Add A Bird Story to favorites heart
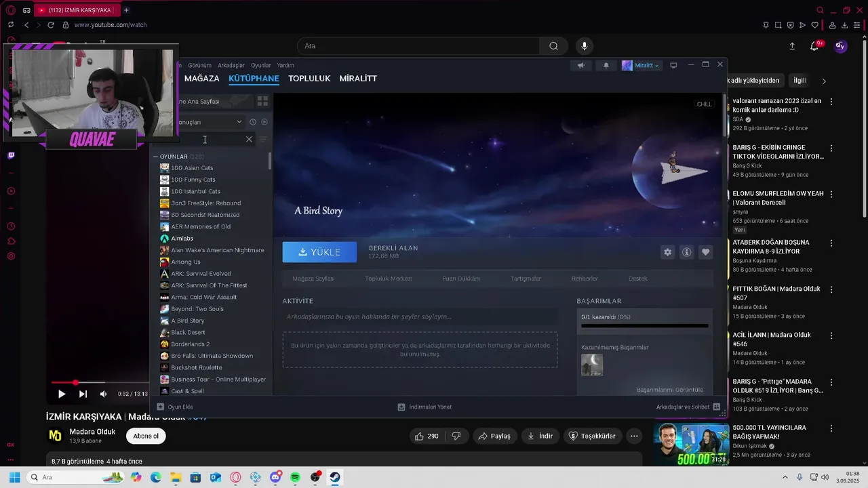This screenshot has height=488, width=868. (706, 252)
